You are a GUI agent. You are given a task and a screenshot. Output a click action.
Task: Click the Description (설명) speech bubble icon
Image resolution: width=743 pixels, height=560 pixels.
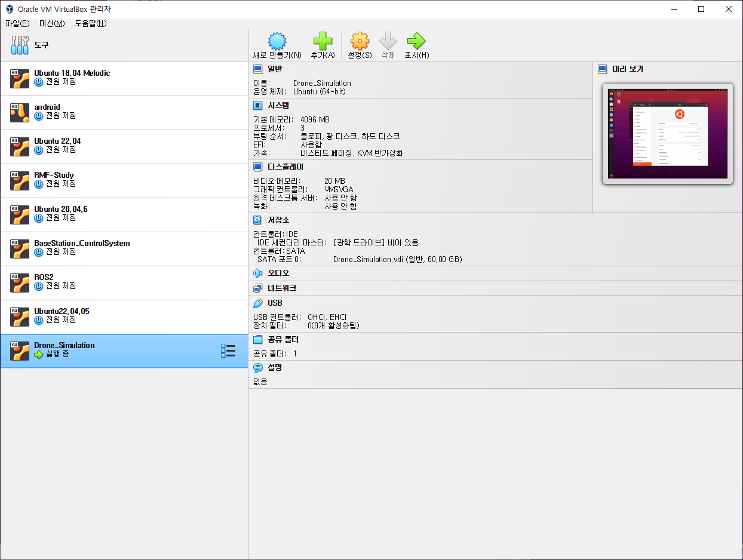tap(258, 368)
